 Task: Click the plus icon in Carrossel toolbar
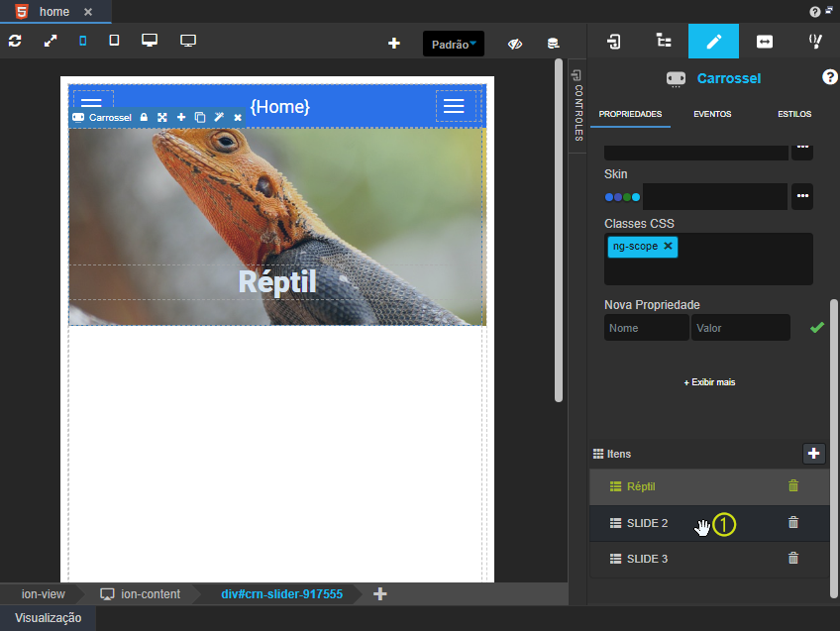coord(181,117)
